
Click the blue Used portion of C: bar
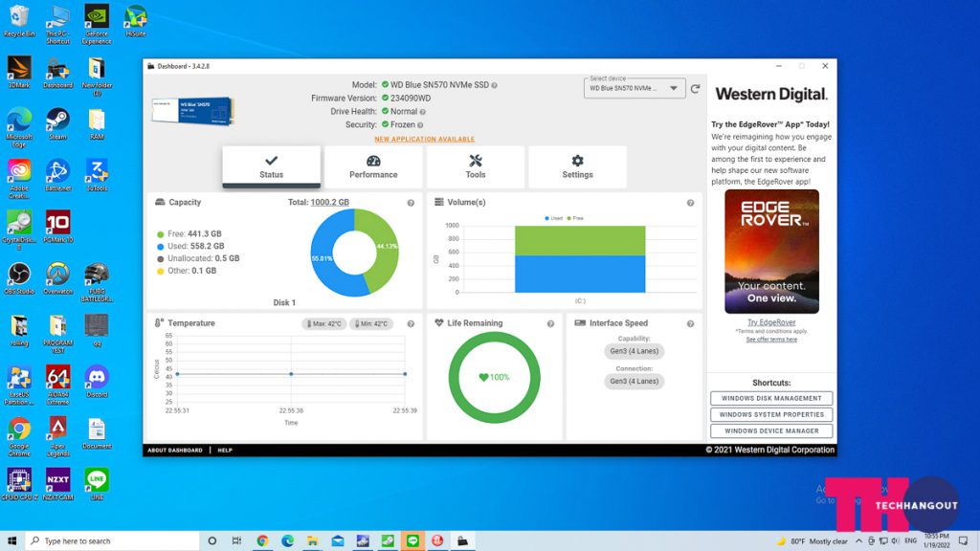tap(580, 274)
